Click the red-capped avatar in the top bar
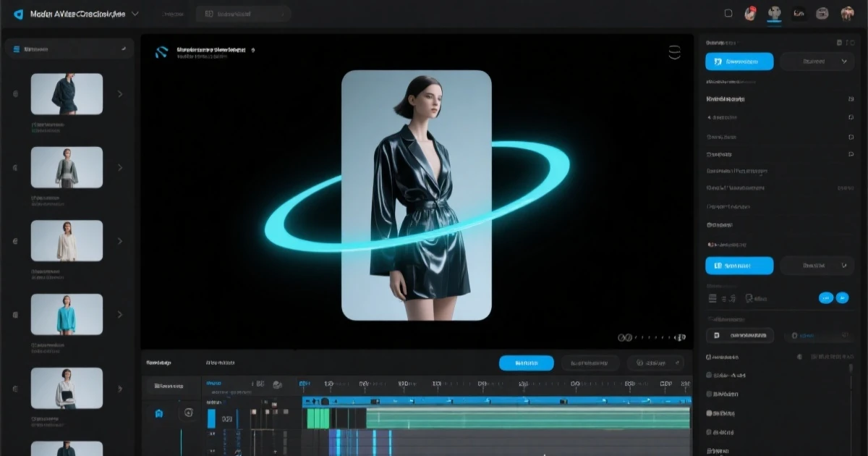Viewport: 868px width, 456px height. (751, 13)
